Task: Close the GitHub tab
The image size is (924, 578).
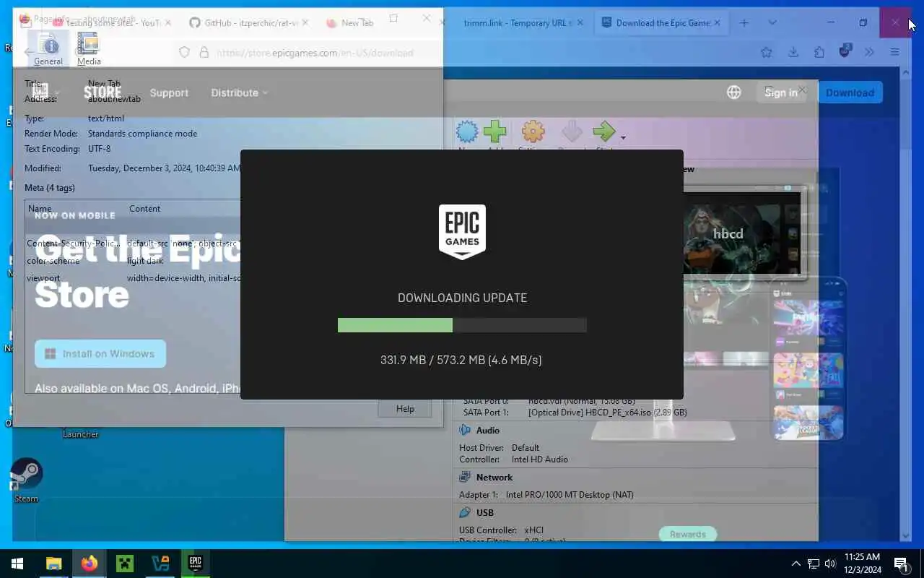Action: click(305, 23)
